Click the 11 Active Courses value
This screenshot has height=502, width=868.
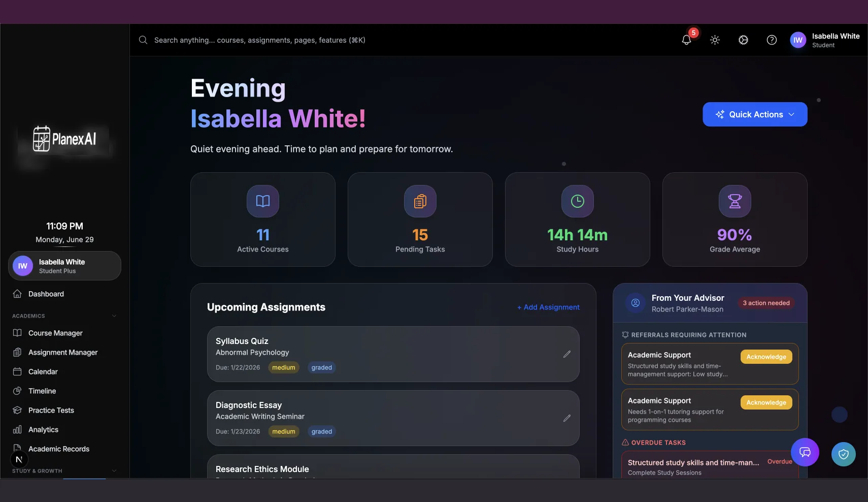263,235
